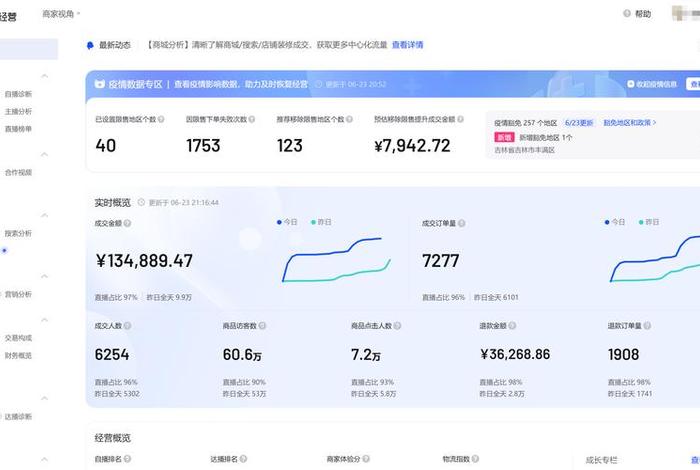Viewport: 700px width, 470px height.
Task: Open 营销分析 in the sidebar
Action: tap(18, 294)
